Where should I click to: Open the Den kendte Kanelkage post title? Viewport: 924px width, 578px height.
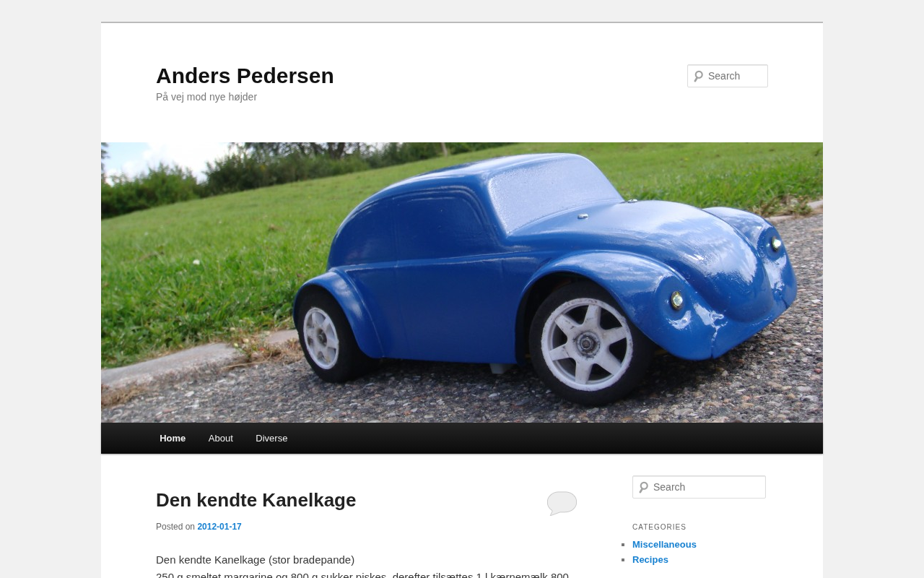tap(256, 500)
